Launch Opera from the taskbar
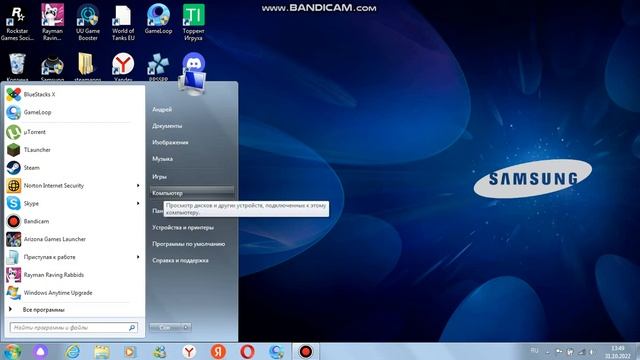The image size is (640, 360). point(247,351)
